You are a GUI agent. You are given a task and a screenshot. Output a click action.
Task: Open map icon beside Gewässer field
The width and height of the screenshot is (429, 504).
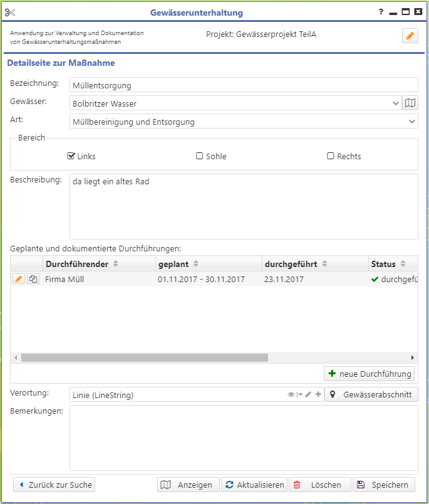coord(410,103)
